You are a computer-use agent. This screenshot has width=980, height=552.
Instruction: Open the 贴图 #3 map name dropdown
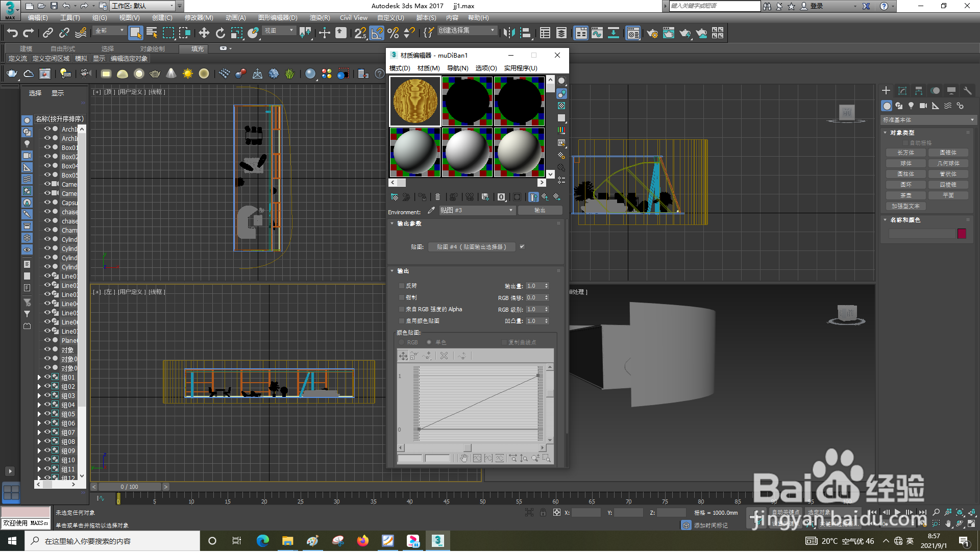pos(477,210)
